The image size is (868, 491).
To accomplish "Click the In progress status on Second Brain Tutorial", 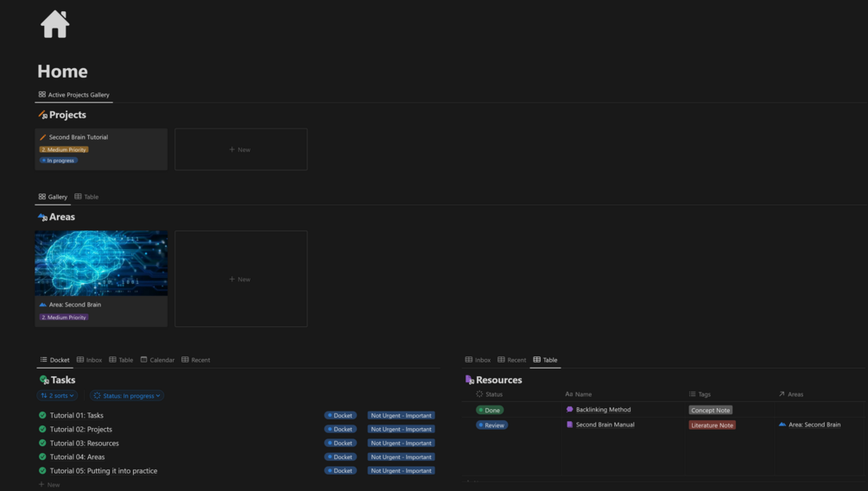I will [58, 161].
